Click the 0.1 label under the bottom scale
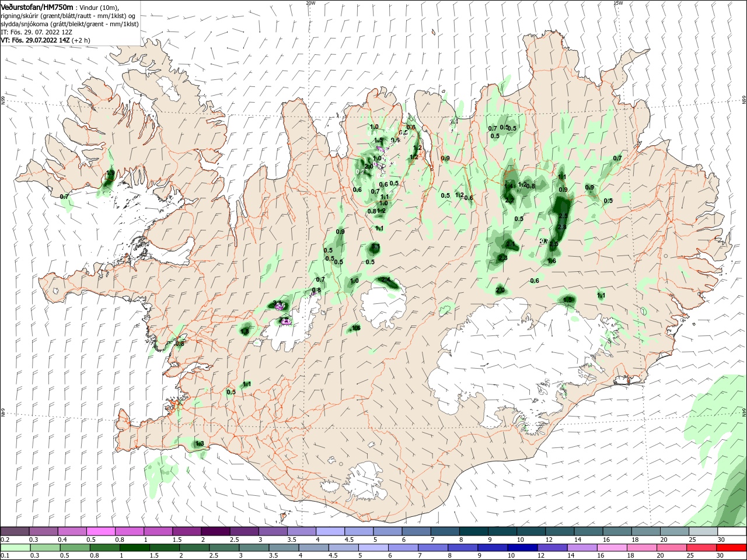Viewport: 747px width, 560px height. pos(5,556)
